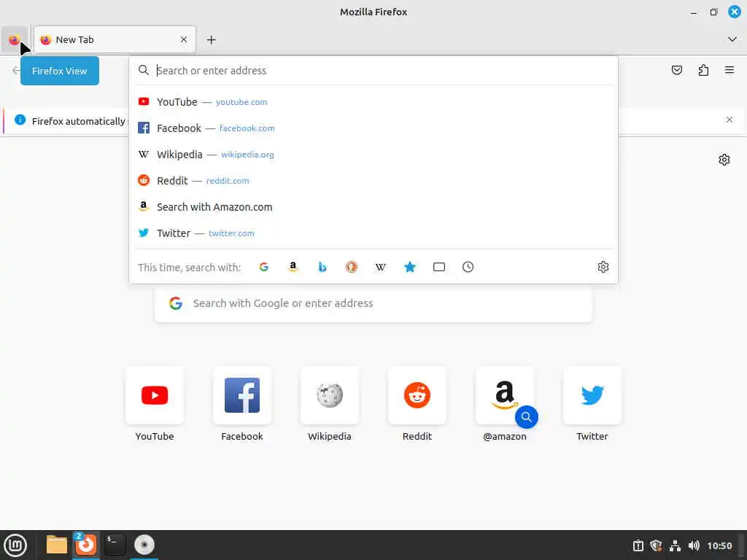This screenshot has height=560, width=747.
Task: Search this time with DuckDuckGo icon
Action: point(352,267)
